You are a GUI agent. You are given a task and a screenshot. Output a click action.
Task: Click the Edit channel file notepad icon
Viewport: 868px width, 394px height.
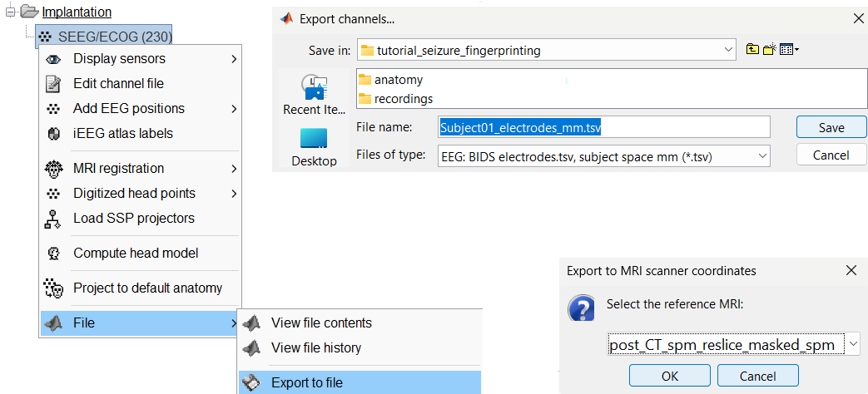53,84
